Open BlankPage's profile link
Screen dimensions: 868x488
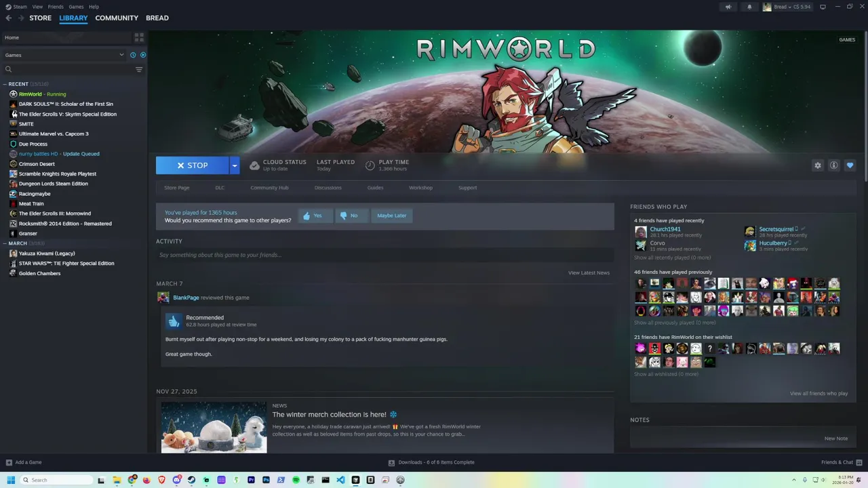(186, 298)
